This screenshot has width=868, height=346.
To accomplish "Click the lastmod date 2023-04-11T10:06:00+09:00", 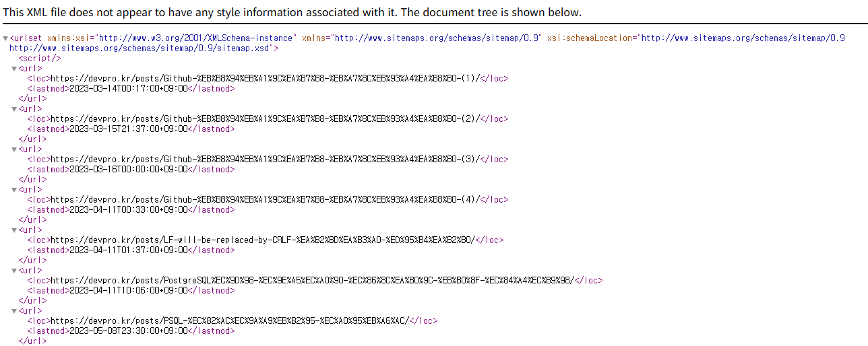I will (x=128, y=291).
